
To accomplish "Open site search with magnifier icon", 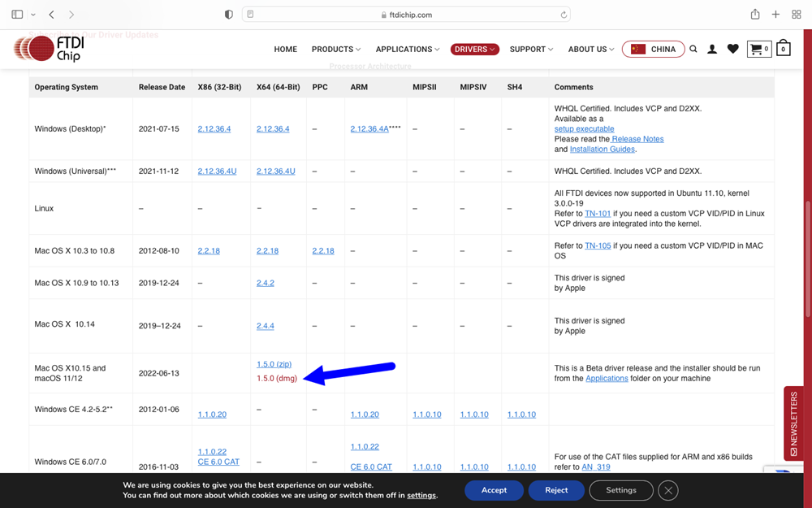I will tap(693, 50).
